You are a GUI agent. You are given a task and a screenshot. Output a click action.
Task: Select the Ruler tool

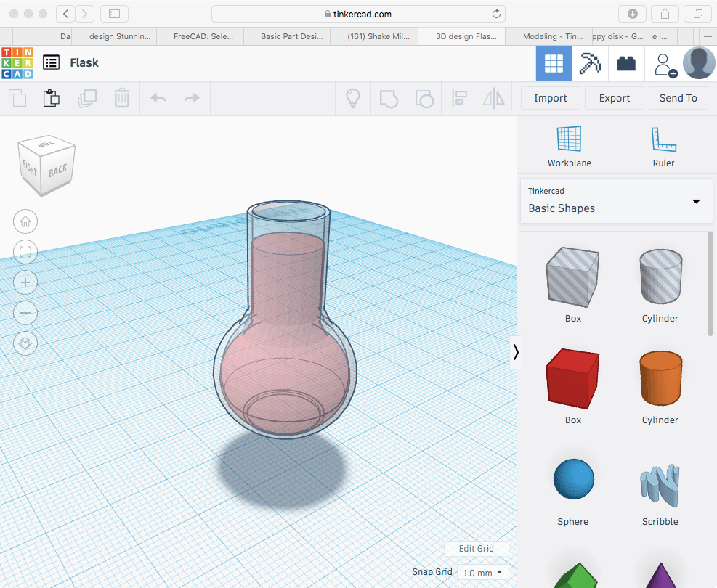pos(663,146)
